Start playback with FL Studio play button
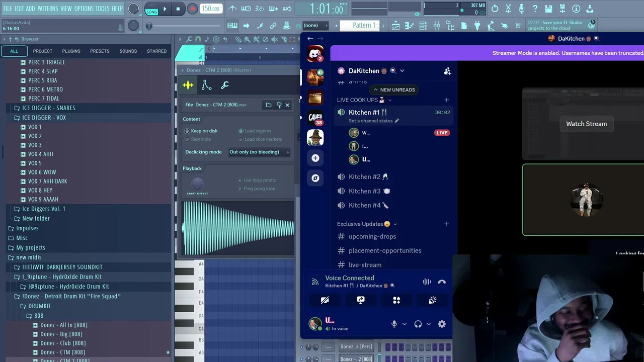This screenshot has width=644, height=362. click(165, 9)
